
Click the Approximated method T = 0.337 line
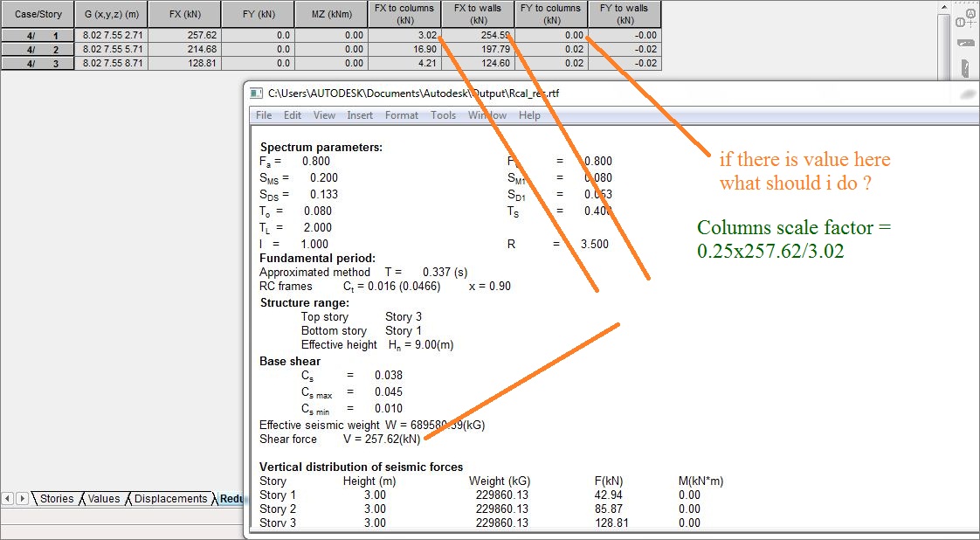[363, 273]
